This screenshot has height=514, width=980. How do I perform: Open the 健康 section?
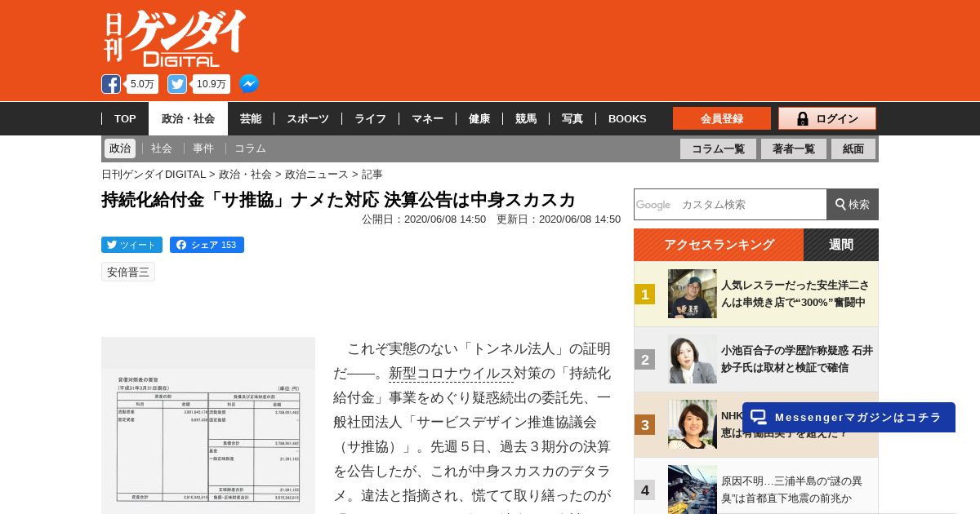coord(479,118)
